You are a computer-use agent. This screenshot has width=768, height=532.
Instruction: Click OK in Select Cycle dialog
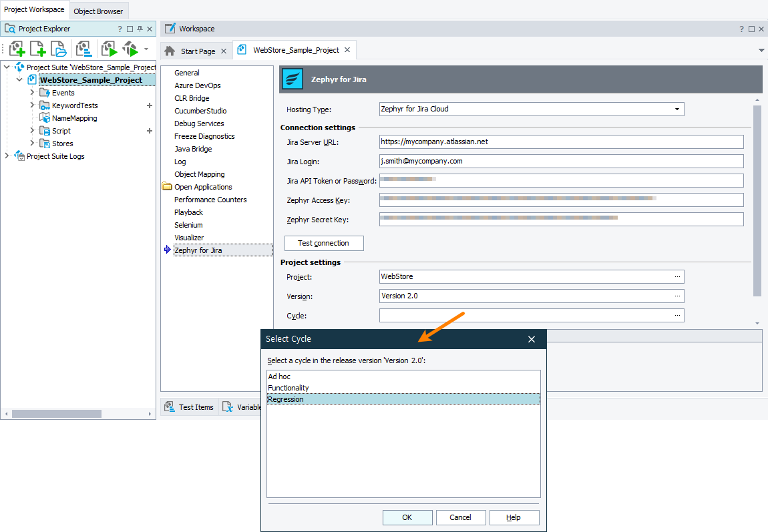[407, 517]
